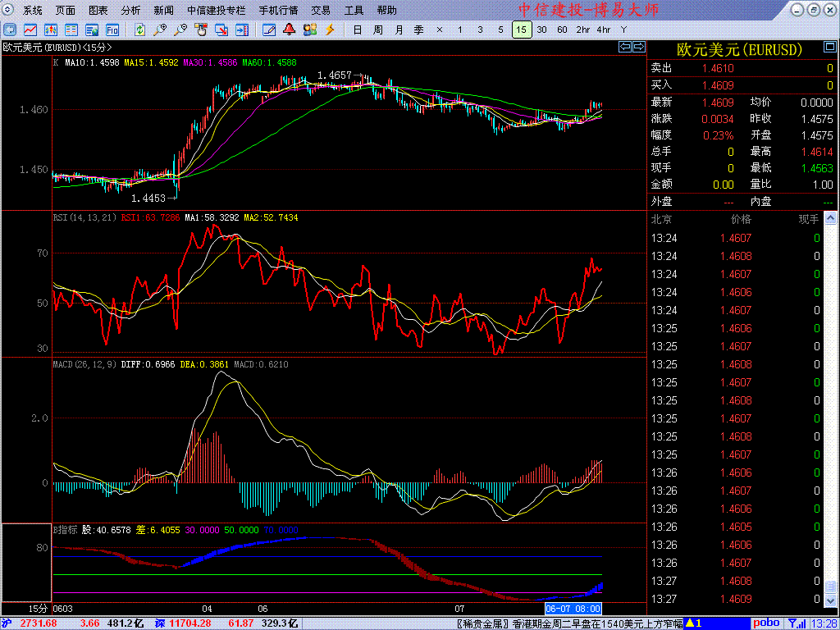Open the 中信建投专栏 menu
This screenshot has height=630, width=840.
pyautogui.click(x=217, y=10)
